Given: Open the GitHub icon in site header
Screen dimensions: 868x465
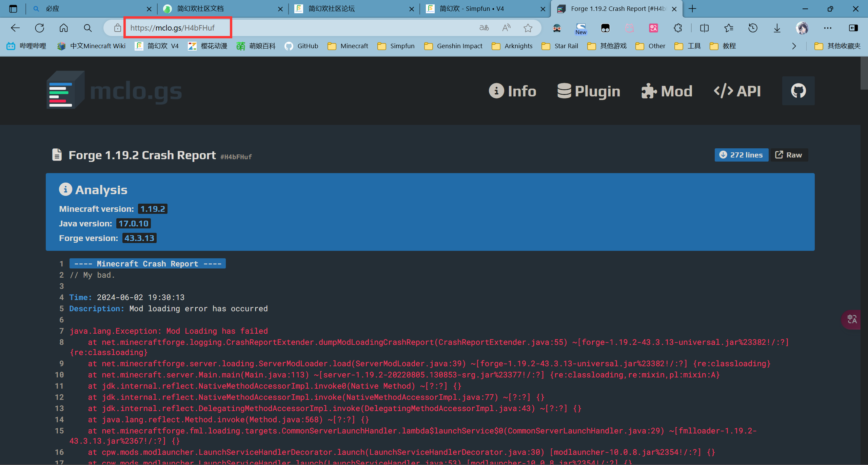Looking at the screenshot, I should (798, 91).
